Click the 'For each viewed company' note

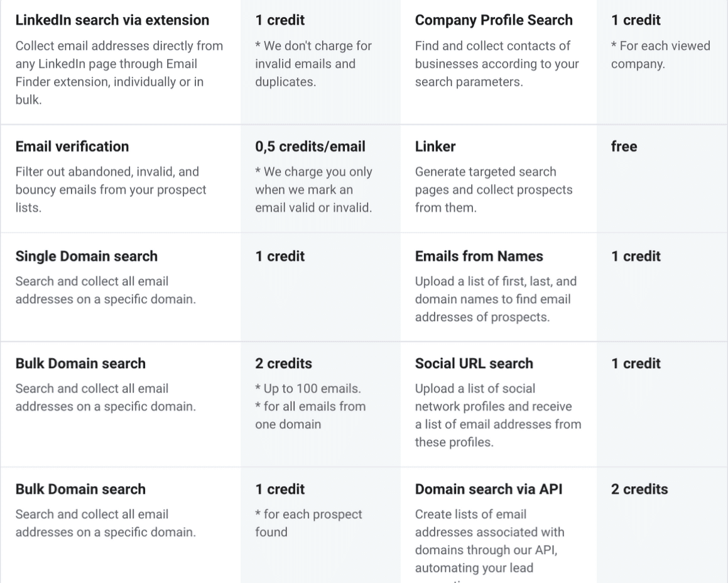click(660, 55)
